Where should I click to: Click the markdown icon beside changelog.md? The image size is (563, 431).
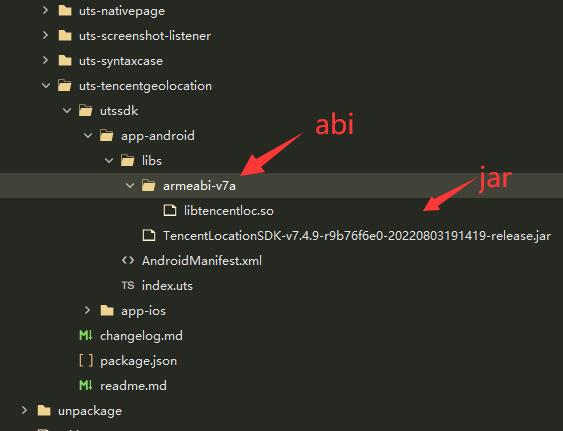[x=86, y=335]
